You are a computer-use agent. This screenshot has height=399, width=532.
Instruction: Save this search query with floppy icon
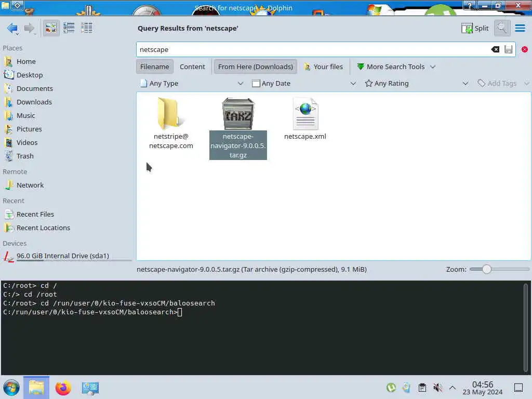pyautogui.click(x=508, y=49)
